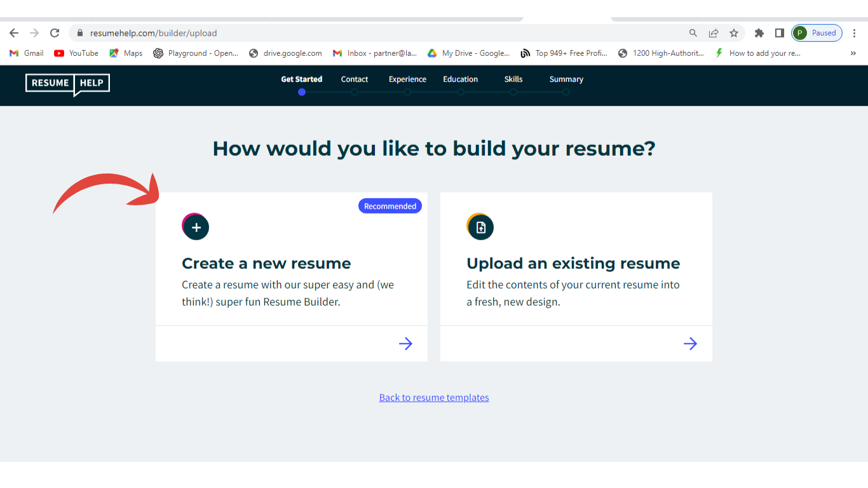Viewport: 868px width, 488px height.
Task: Open the Back to resume templates link
Action: (x=434, y=398)
